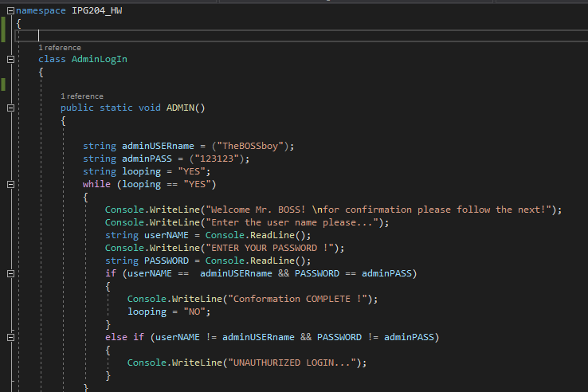This screenshot has height=392, width=588.
Task: Open '1 reference' above ADMIN() method
Action: (x=82, y=96)
